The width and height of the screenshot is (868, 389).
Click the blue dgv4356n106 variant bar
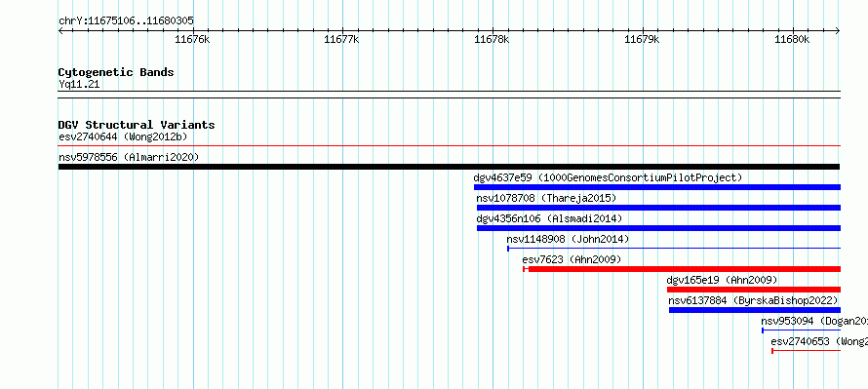pos(658,228)
